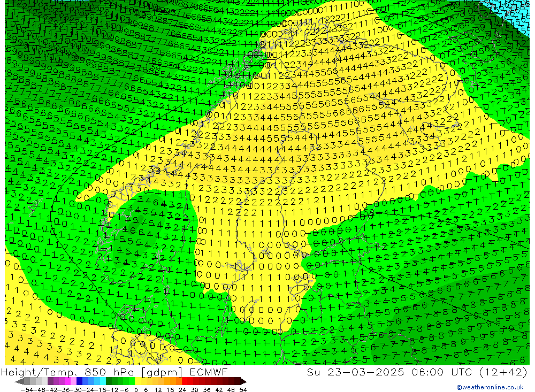Pick the darkest green legend swatch at -18
The height and width of the screenshot is (392, 535).
point(109,381)
